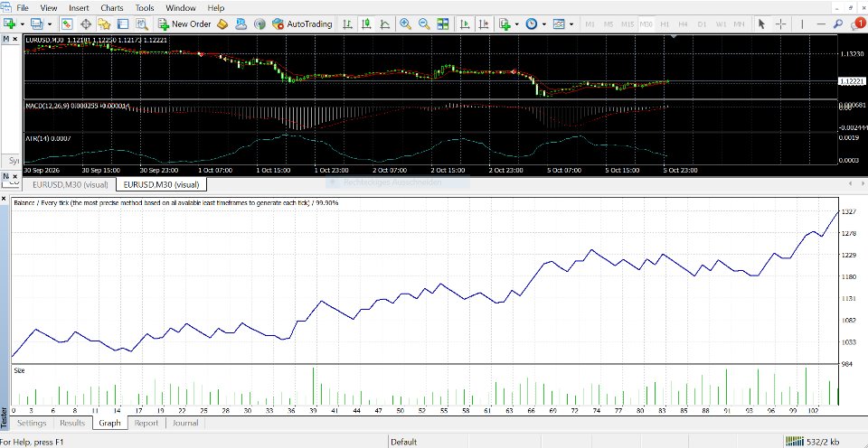Toggle chart shift
The width and height of the screenshot is (868, 448).
tap(485, 23)
